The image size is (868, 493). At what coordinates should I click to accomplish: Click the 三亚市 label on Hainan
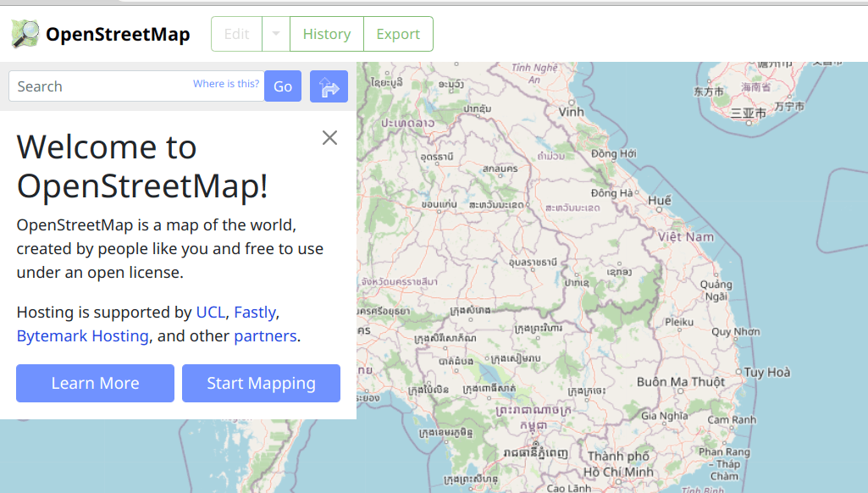[748, 113]
